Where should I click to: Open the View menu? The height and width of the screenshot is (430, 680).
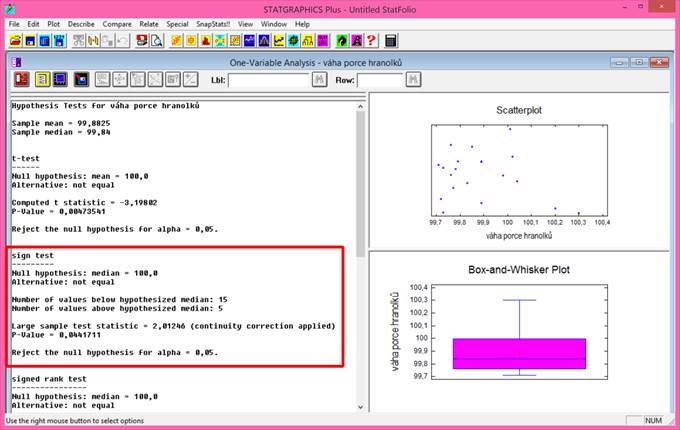(245, 24)
